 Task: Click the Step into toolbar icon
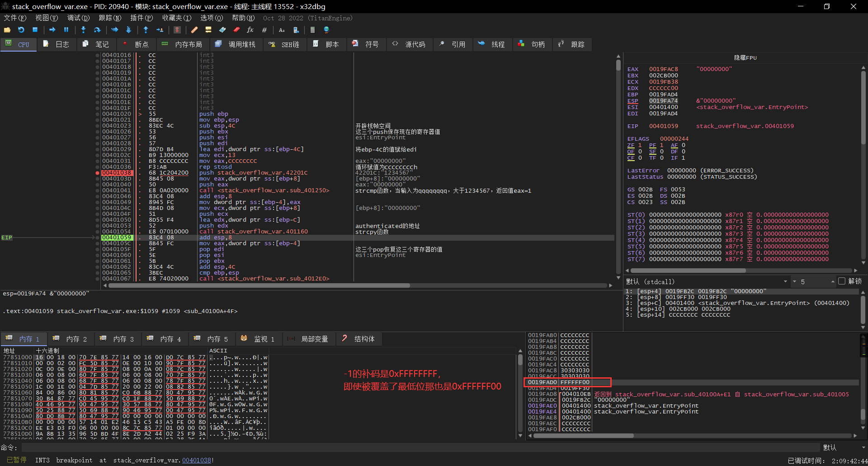click(83, 30)
